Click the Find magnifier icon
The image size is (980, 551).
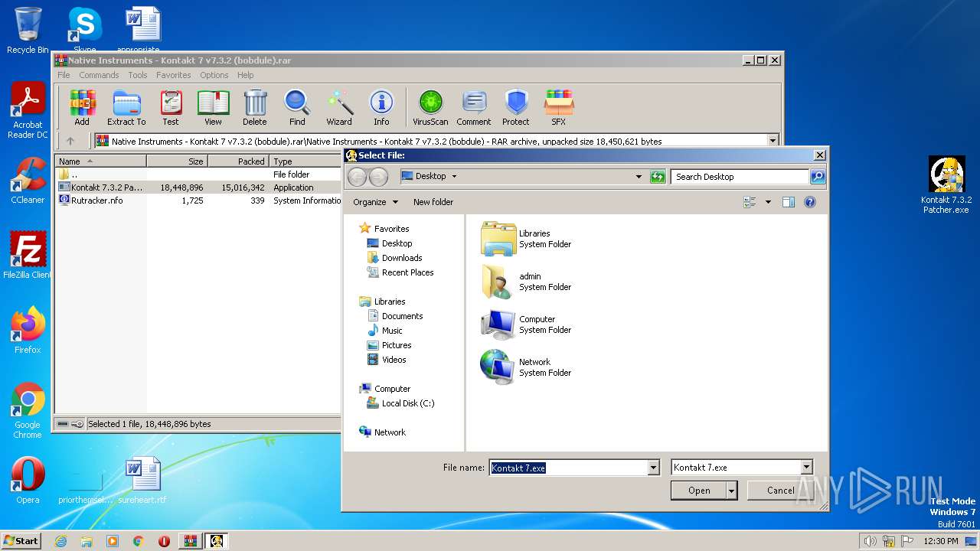[x=297, y=107]
